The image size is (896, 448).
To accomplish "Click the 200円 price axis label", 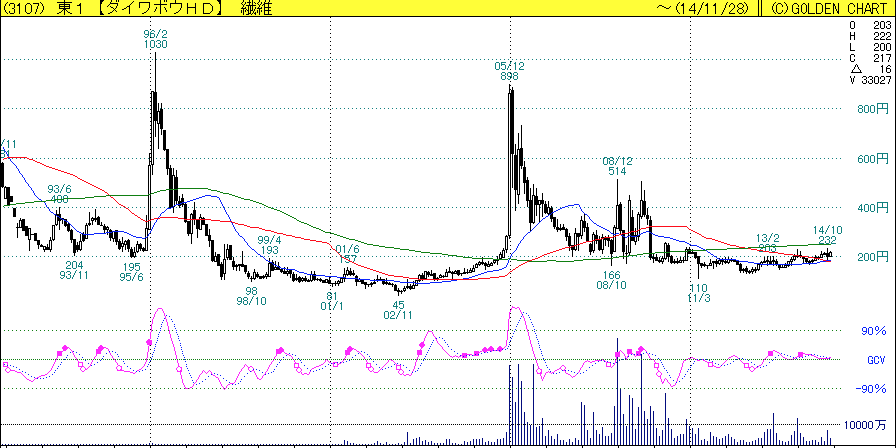I will tap(873, 257).
